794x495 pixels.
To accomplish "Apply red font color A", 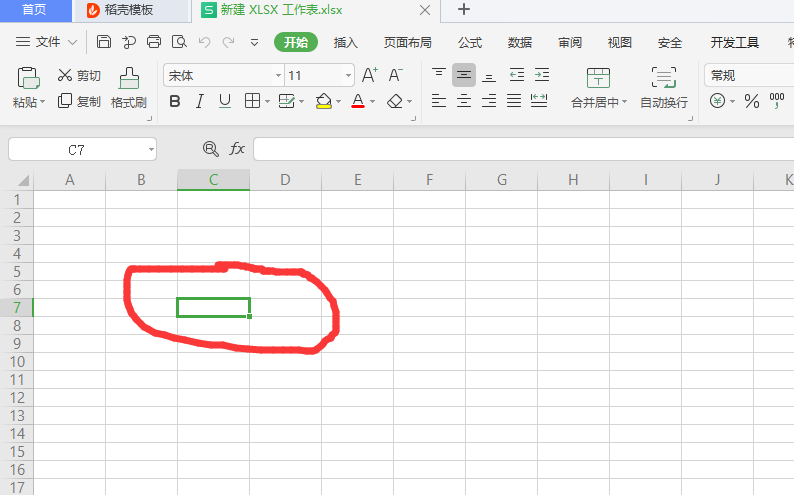I will coord(358,101).
